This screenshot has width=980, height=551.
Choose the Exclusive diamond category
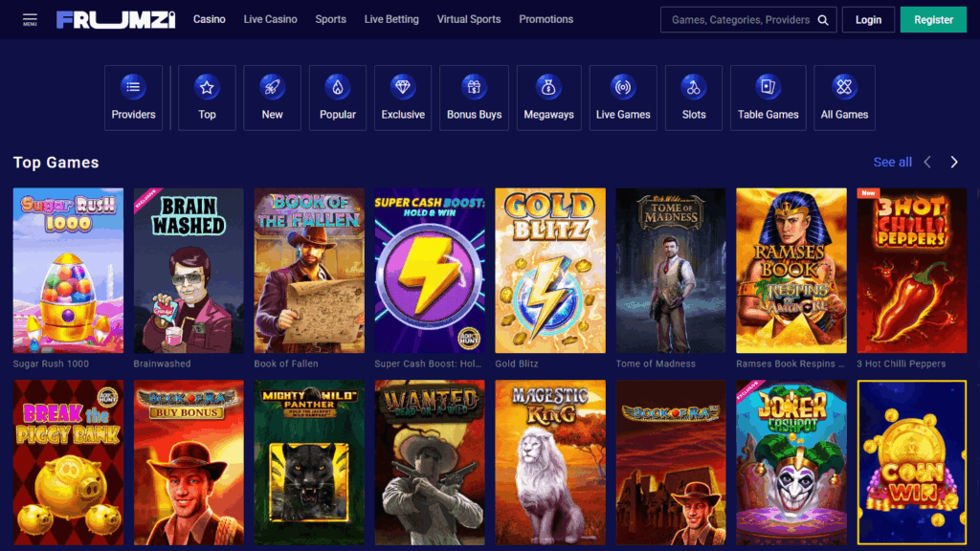pyautogui.click(x=403, y=88)
